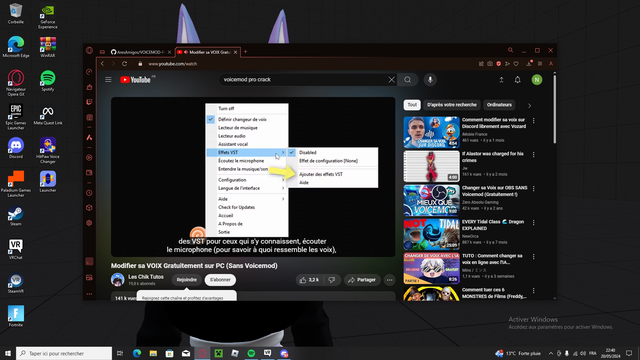The width and height of the screenshot is (640, 360).
Task: Open the Twitch panel in Opera sidebar
Action: pos(89,102)
